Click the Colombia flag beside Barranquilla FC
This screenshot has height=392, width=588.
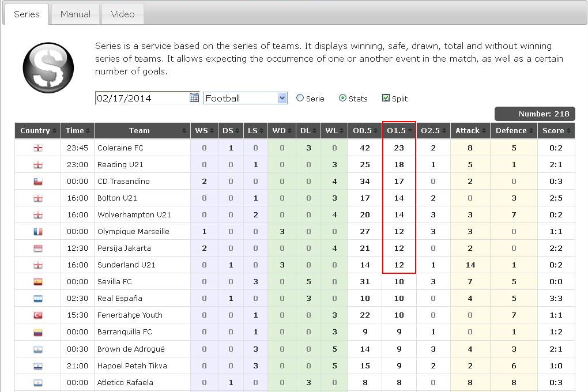click(x=38, y=332)
